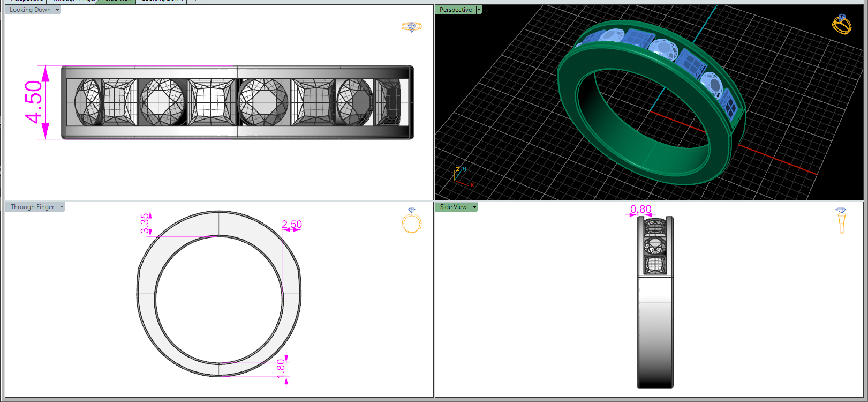This screenshot has height=402, width=868.
Task: Click the ring profile icon in Side View
Action: point(841,221)
